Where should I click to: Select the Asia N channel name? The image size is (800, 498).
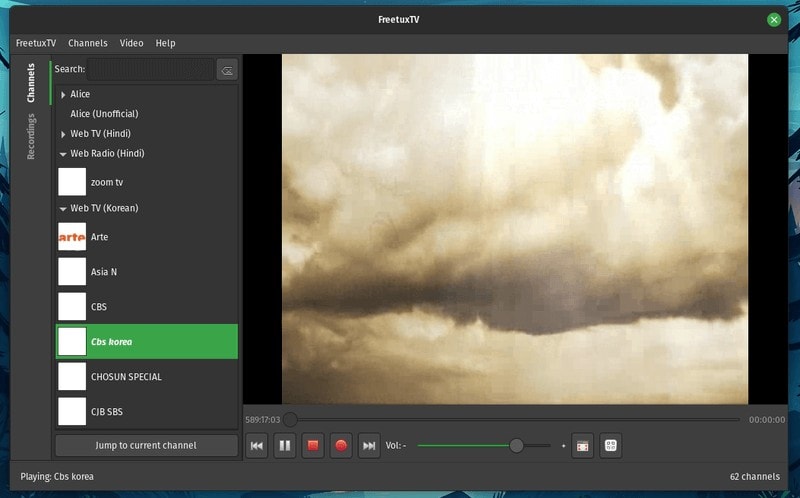[104, 272]
